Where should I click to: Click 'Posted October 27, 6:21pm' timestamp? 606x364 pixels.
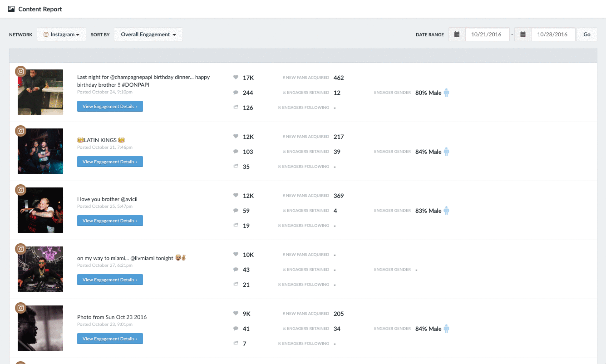[x=105, y=266]
